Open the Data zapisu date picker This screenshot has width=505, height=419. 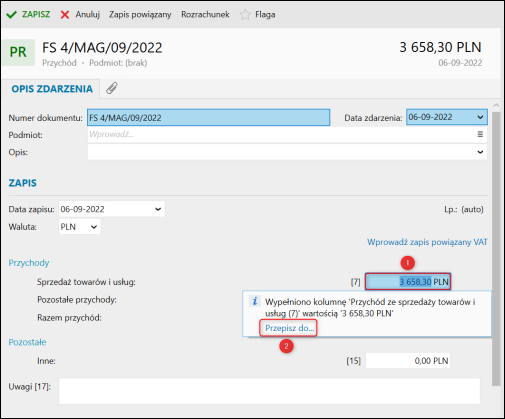coord(158,209)
